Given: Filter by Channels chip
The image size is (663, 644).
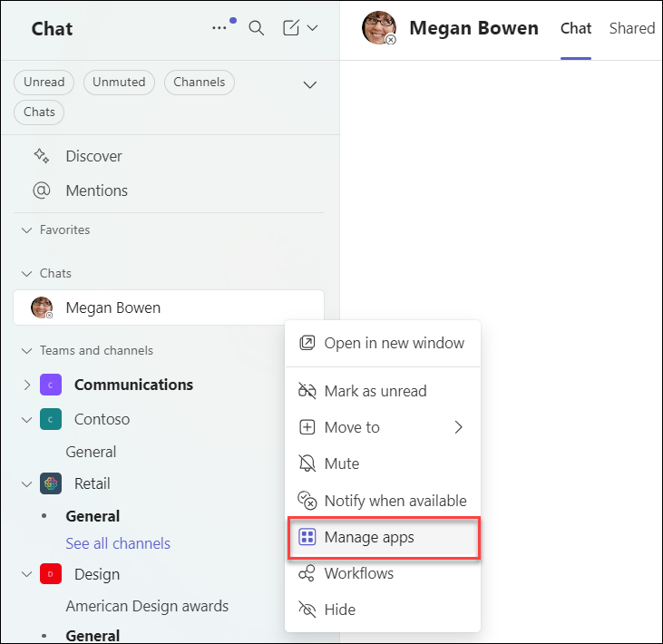Looking at the screenshot, I should (200, 82).
